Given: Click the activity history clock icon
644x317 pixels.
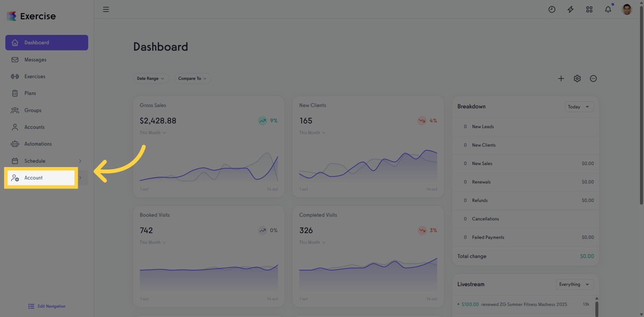Looking at the screenshot, I should (552, 9).
